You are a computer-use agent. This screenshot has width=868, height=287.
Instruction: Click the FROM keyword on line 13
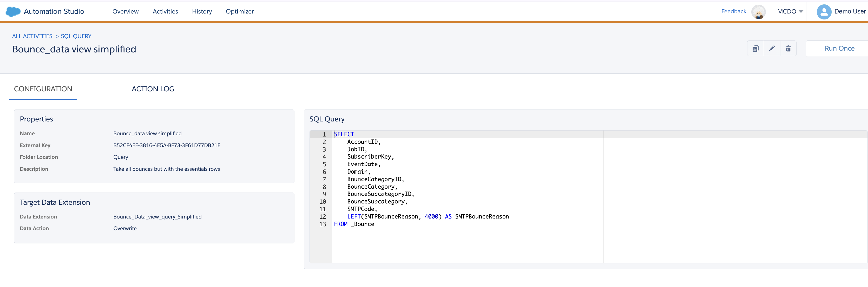340,224
